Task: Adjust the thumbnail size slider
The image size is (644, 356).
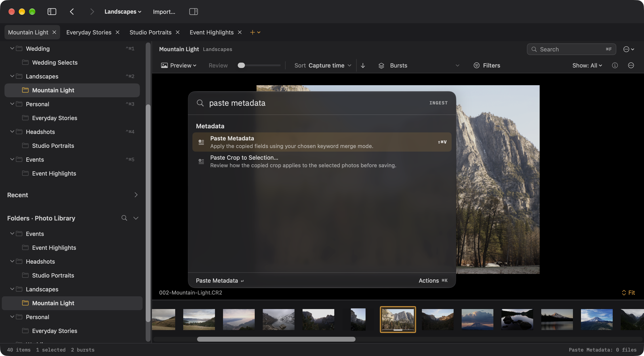Action: (x=259, y=66)
